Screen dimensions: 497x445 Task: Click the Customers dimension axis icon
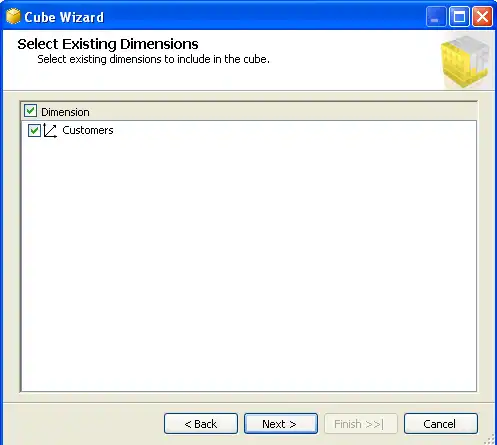[x=50, y=131]
